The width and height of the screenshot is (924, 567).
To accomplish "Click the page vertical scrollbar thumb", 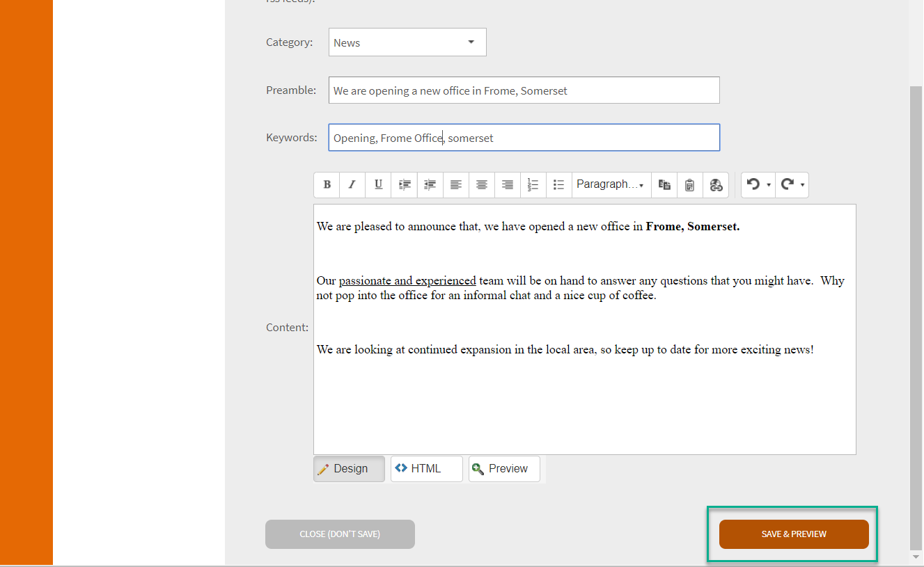I will [916, 317].
